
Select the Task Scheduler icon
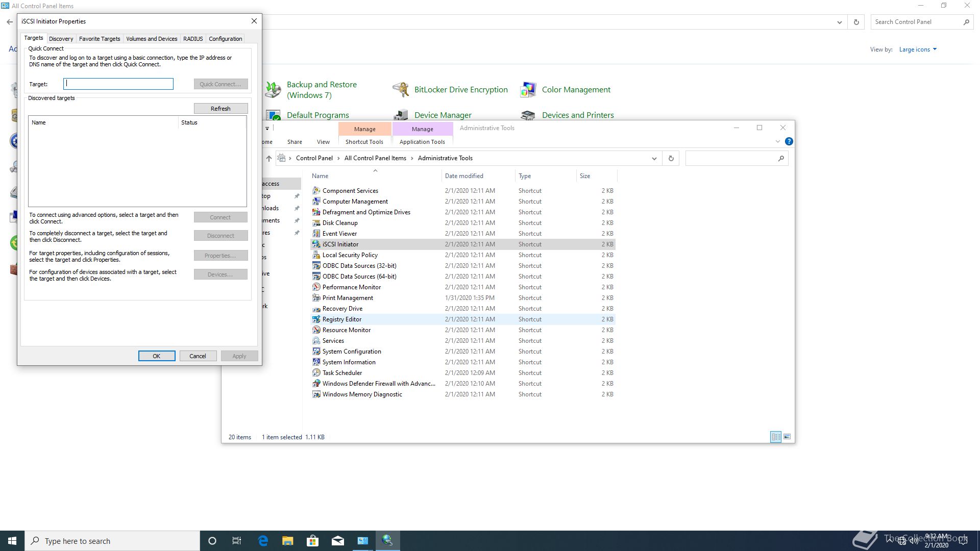point(316,373)
